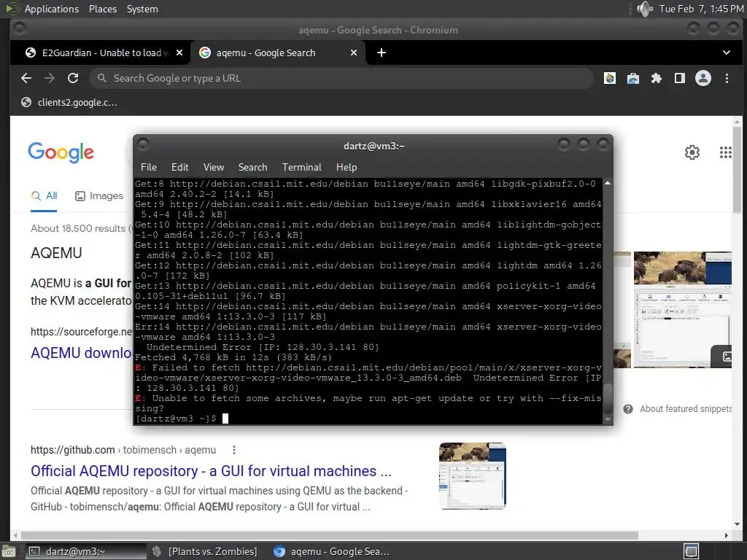Click the briefcase-style extension icon in the toolbar

[x=633, y=78]
